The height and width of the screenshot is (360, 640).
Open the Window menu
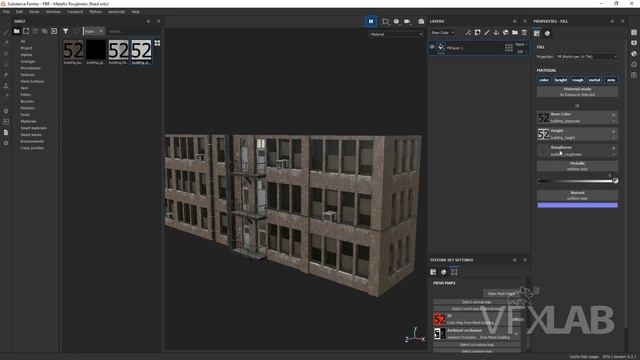click(53, 12)
